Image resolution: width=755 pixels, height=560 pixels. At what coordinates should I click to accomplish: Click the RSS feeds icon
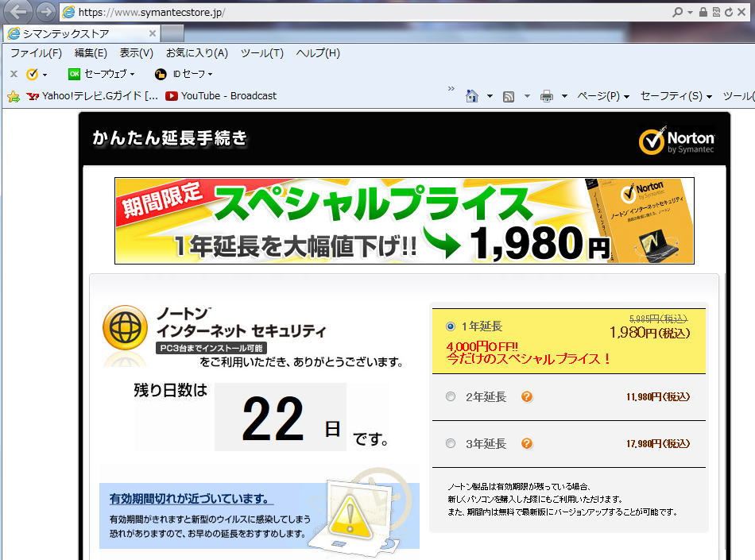509,97
